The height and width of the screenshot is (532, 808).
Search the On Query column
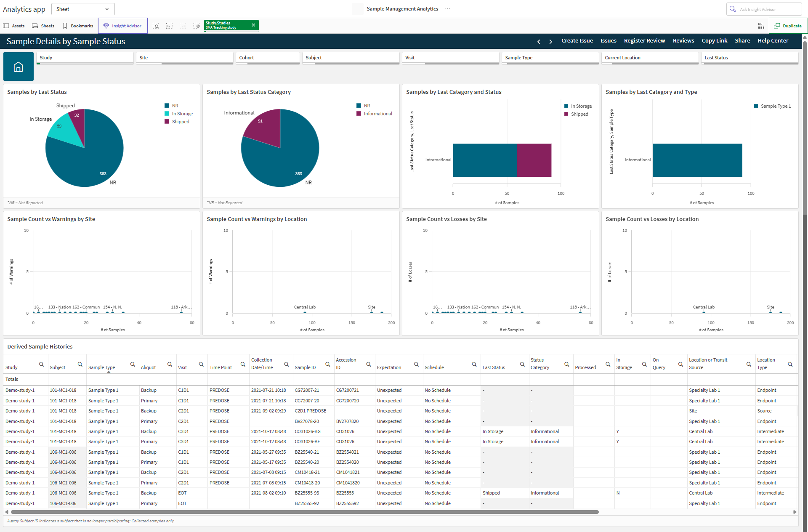(680, 364)
